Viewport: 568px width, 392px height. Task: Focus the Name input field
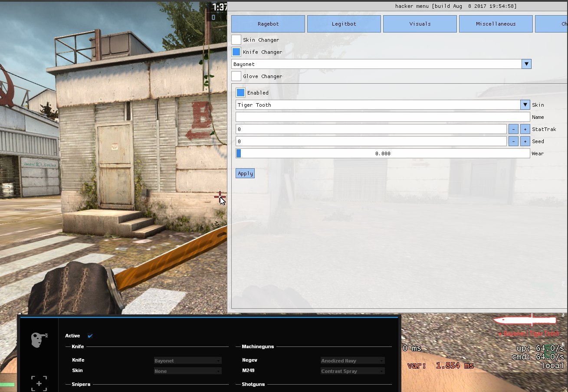[x=383, y=117]
